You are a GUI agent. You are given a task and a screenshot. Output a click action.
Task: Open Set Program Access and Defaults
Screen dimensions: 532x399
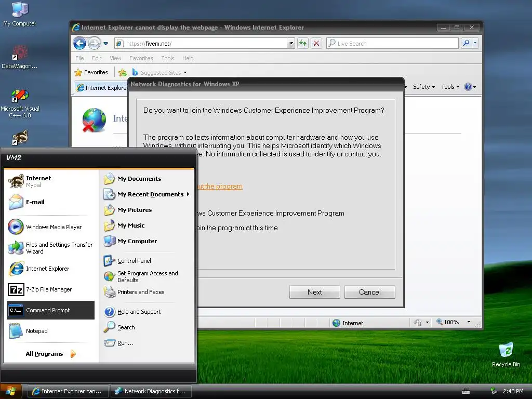pos(147,276)
